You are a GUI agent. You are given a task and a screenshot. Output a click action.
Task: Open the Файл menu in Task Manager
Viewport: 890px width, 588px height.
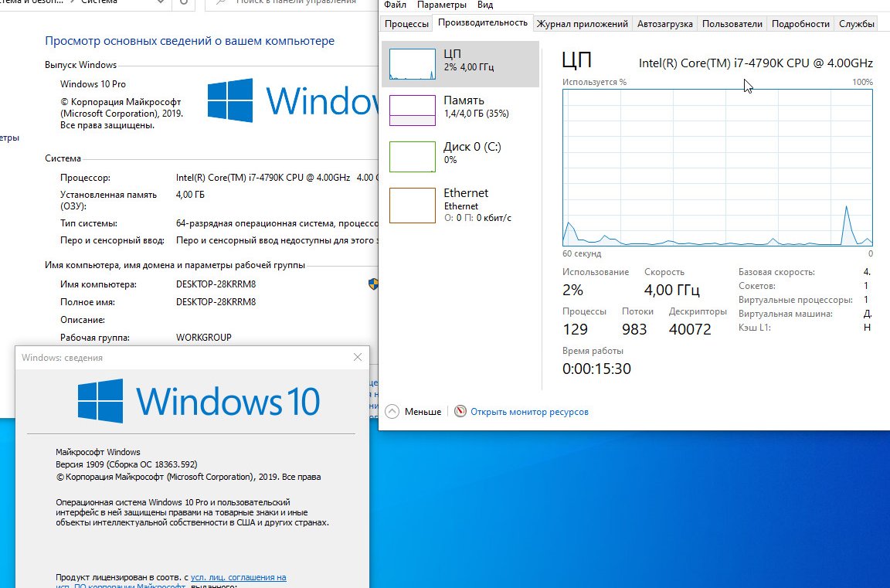click(x=395, y=5)
